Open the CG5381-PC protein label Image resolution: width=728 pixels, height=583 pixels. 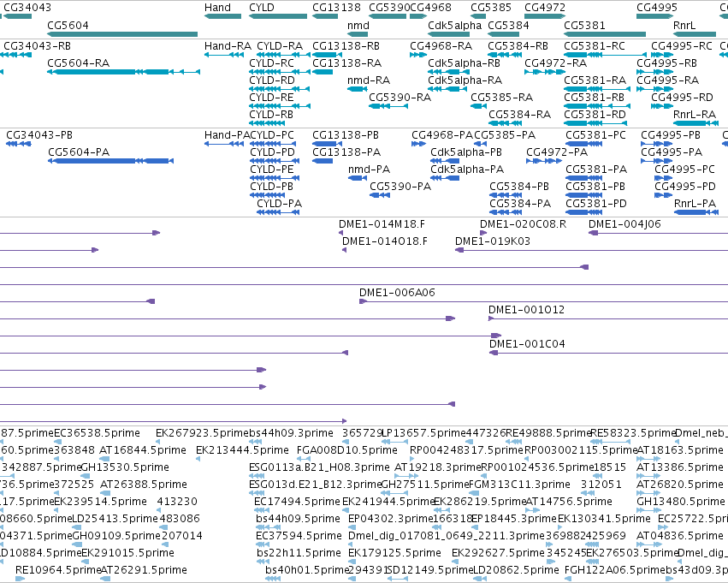[x=595, y=134]
